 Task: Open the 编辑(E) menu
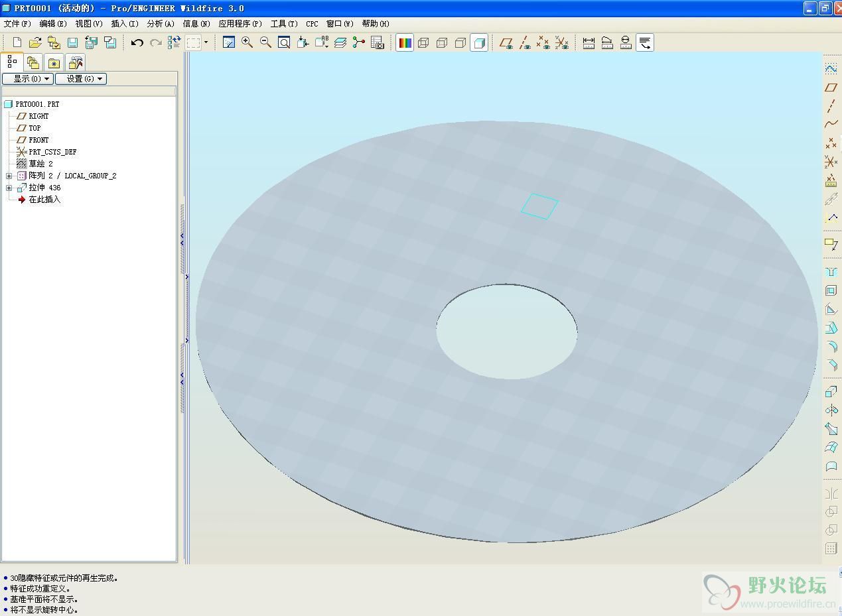click(x=53, y=23)
